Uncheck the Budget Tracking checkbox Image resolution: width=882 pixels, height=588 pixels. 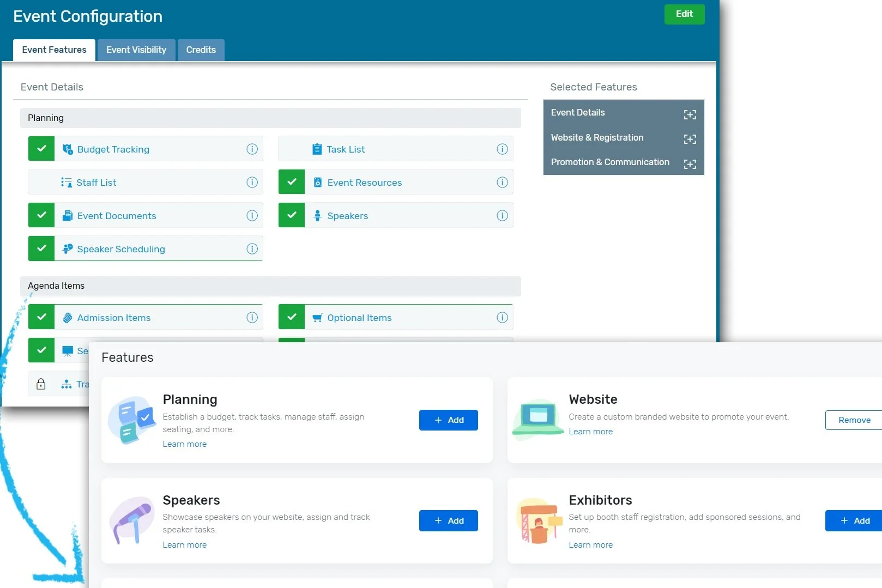[41, 148]
